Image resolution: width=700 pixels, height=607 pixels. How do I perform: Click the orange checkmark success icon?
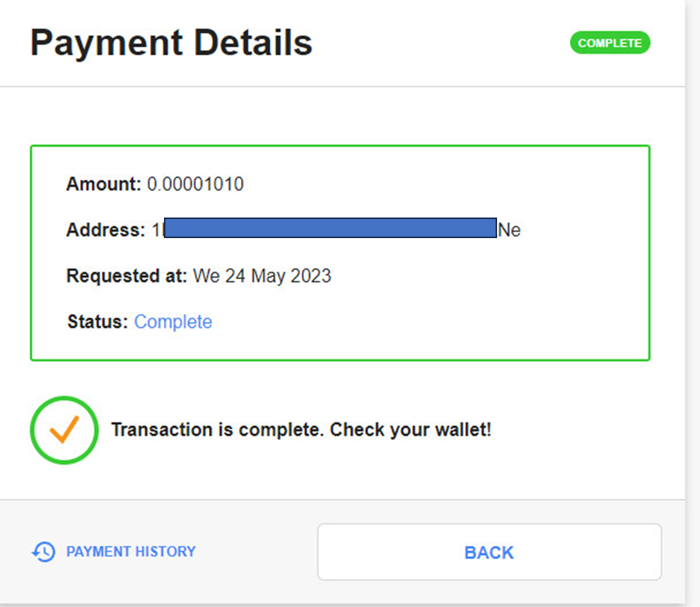coord(64,430)
